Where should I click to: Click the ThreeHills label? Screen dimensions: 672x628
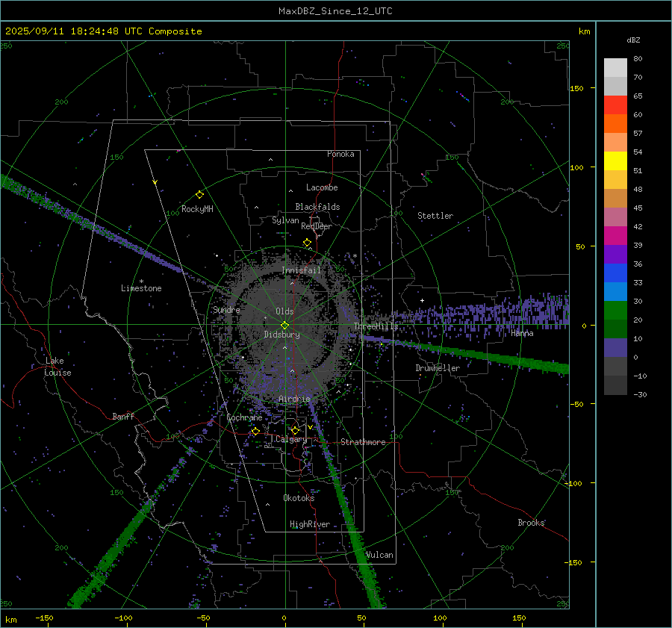coord(376,326)
